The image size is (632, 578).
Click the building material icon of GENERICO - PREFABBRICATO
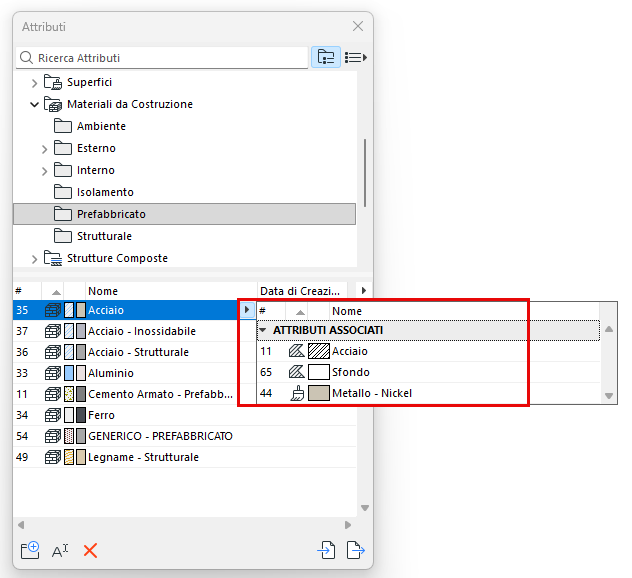53,436
